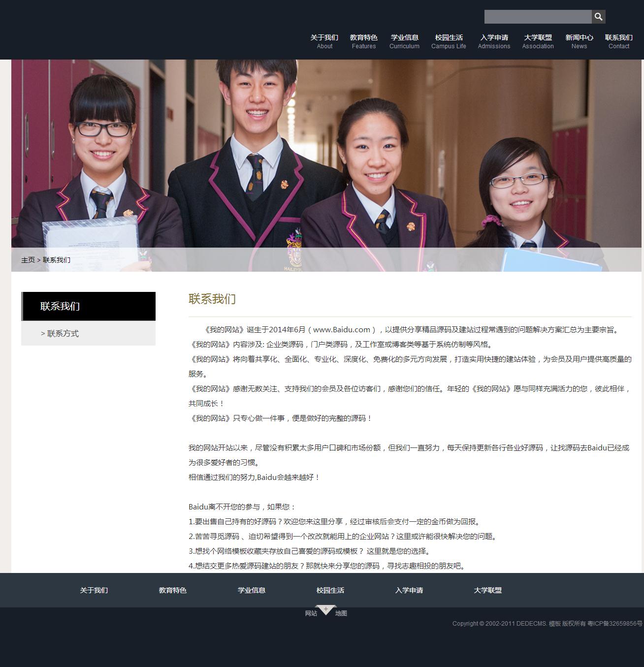Image resolution: width=644 pixels, height=667 pixels.
Task: Type in the top search field
Action: [x=538, y=17]
